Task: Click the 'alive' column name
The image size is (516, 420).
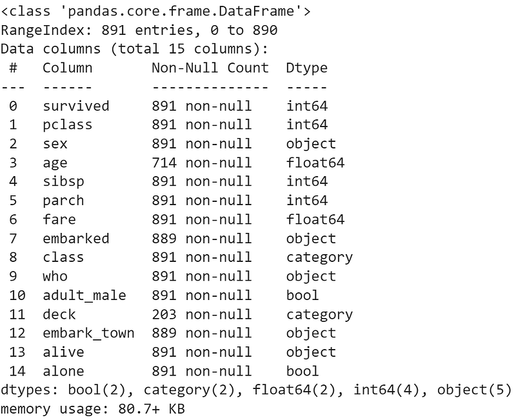Action: coord(63,352)
